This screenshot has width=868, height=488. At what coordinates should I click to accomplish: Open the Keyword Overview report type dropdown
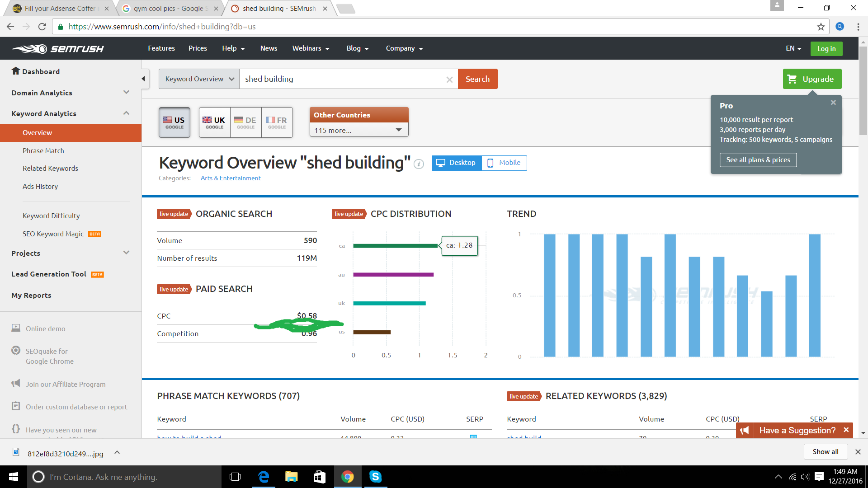pos(199,79)
